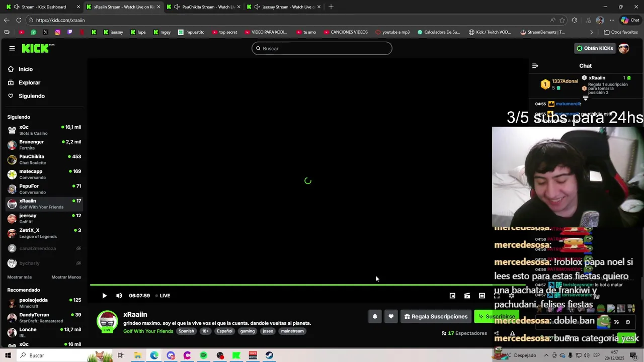The image size is (644, 362).
Task: Open the impuestito bookmark
Action: (191, 32)
